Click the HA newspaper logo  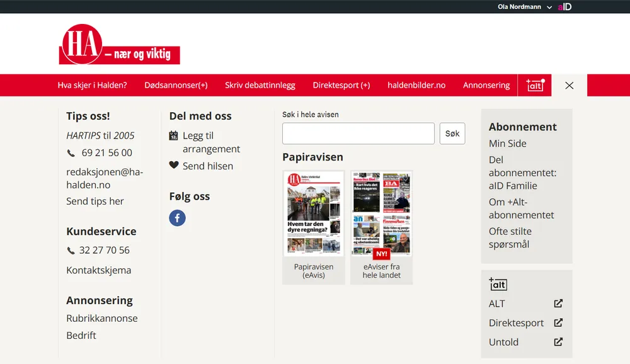119,45
